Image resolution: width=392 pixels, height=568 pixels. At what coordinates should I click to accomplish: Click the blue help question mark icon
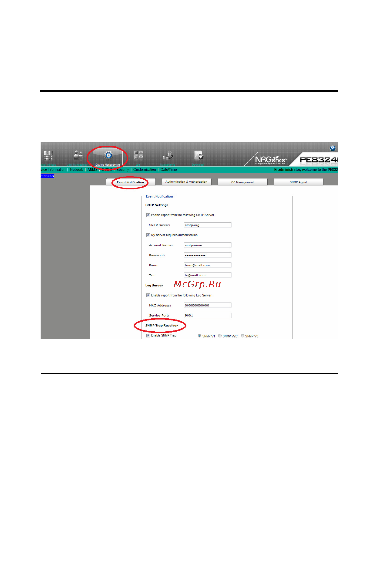click(x=332, y=149)
